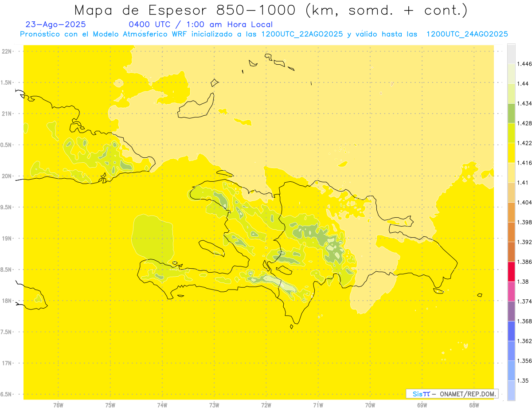Click the valid-until time '1200UTC_24AGO2025'
This screenshot has height=411, width=532.
click(467, 34)
